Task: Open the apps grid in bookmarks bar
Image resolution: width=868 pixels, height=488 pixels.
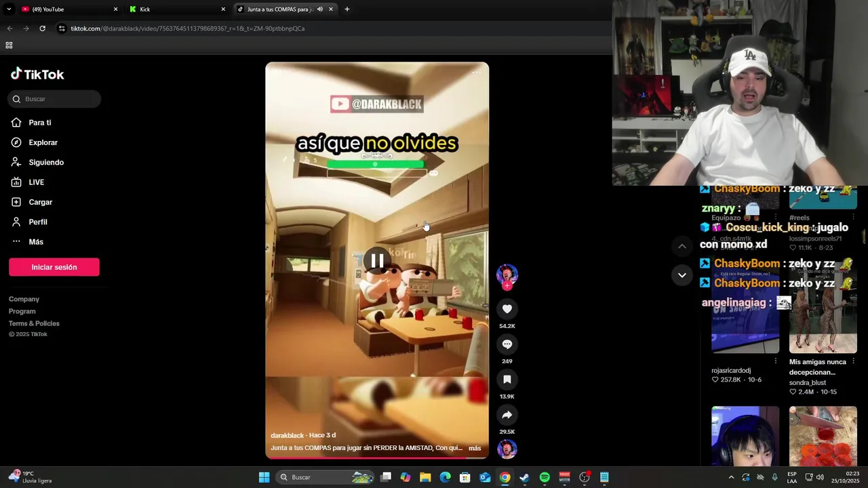Action: [x=9, y=45]
